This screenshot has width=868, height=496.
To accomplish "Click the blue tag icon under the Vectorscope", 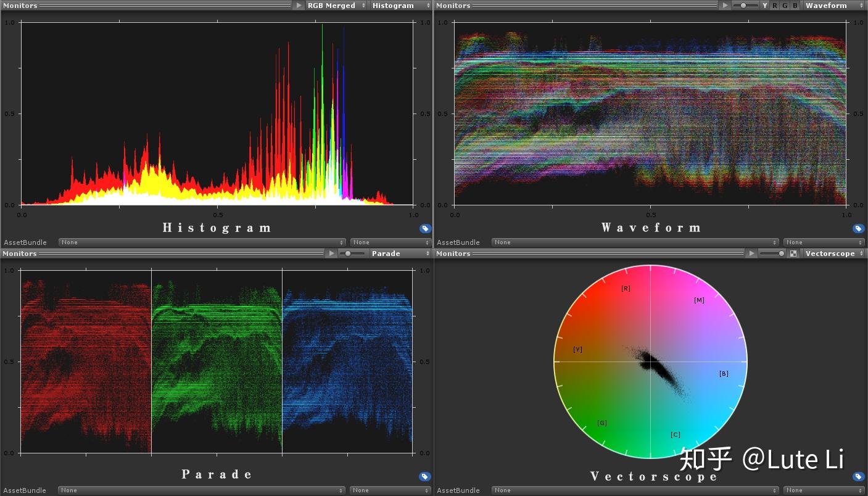I will pos(858,476).
